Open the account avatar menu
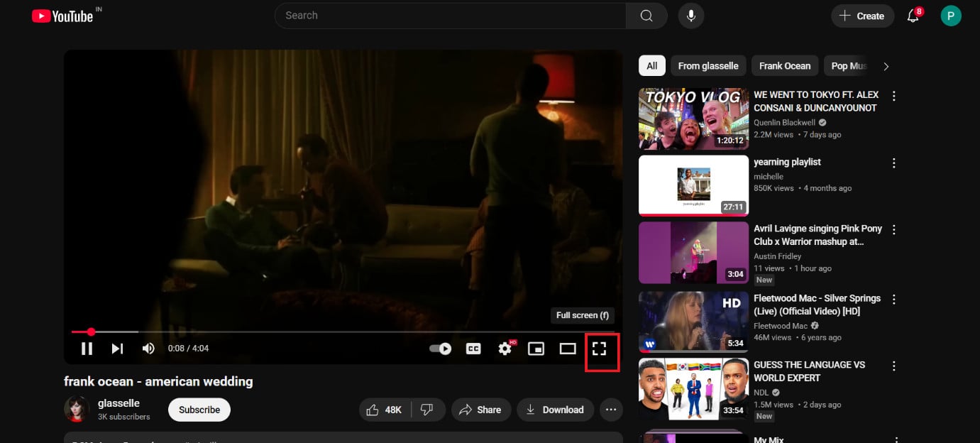The image size is (980, 443). coord(951,16)
